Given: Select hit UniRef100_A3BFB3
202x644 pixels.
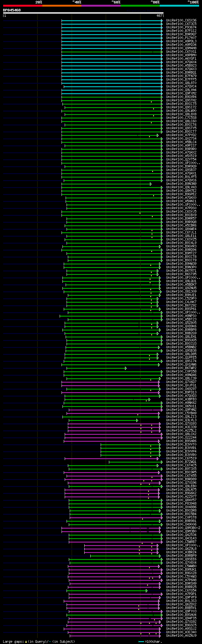Looking at the screenshot, I should [x=181, y=399].
